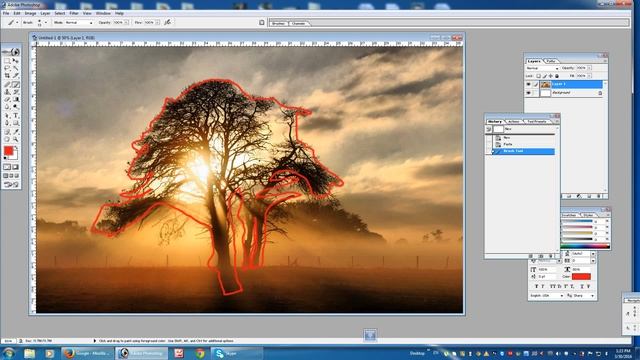The width and height of the screenshot is (640, 360).
Task: Open Layers panel Fill arrow
Action: click(x=589, y=76)
